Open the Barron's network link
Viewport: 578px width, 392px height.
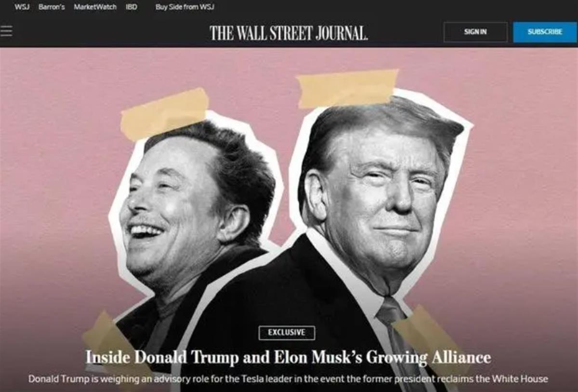coord(52,7)
